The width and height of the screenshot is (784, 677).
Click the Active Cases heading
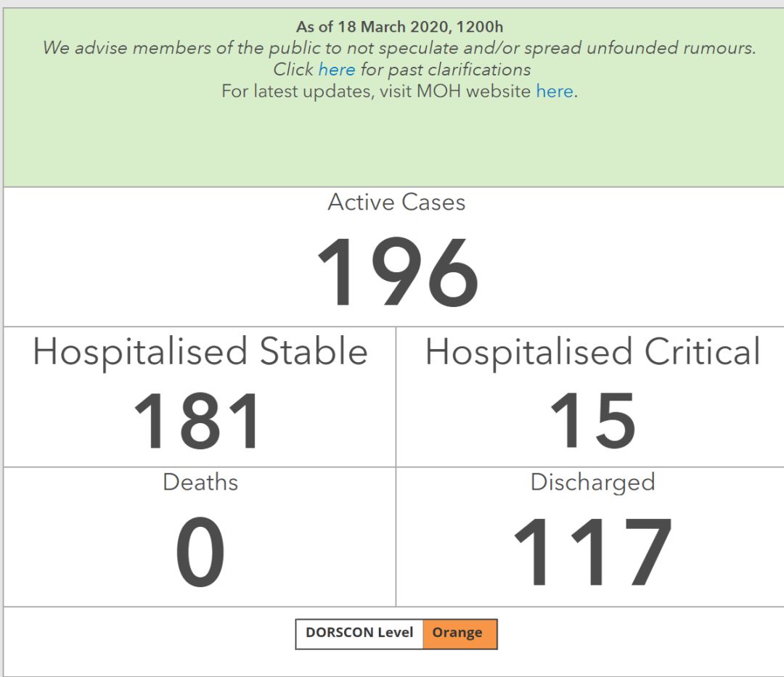(396, 202)
